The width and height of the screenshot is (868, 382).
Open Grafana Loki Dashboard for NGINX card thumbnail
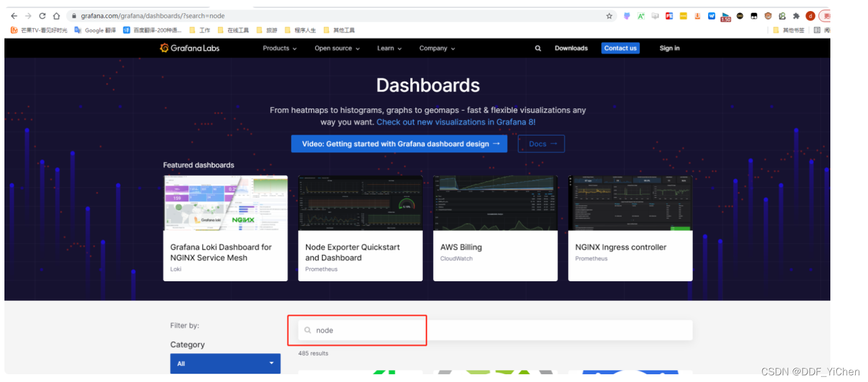pos(225,203)
